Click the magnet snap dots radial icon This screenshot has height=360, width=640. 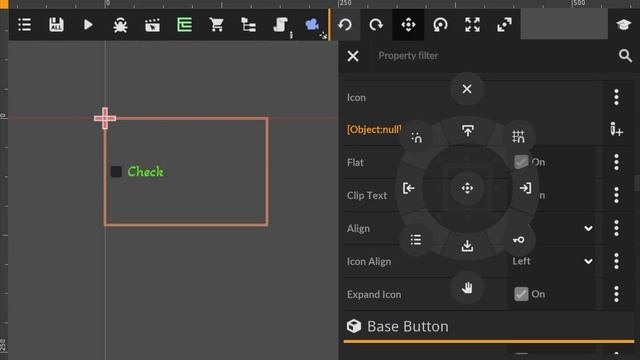pyautogui.click(x=416, y=137)
